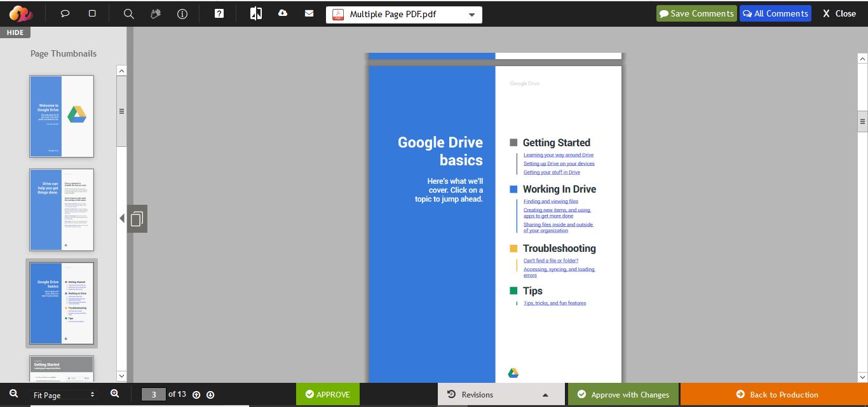868x407 pixels.
Task: Select the comment bubble tool
Action: 65,13
